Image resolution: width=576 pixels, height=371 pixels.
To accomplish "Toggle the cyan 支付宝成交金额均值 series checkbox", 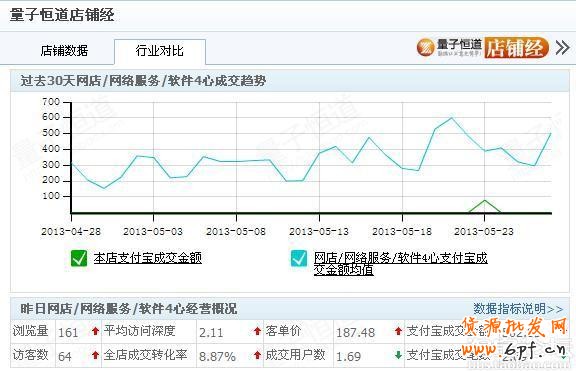I will [x=299, y=258].
